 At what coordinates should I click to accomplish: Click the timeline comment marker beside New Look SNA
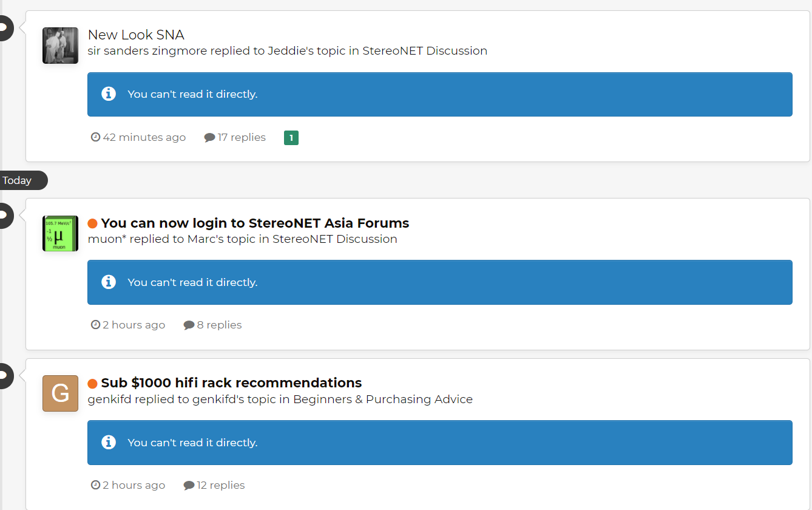4,27
